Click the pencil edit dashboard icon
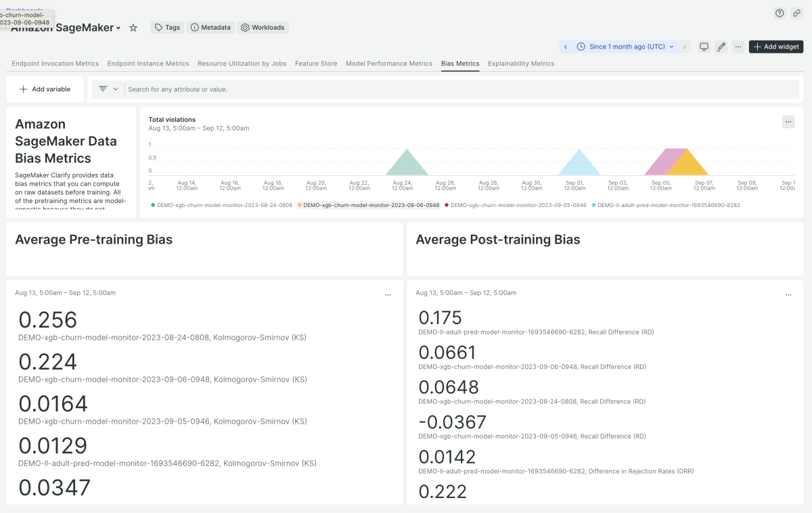The width and height of the screenshot is (812, 513). point(721,47)
